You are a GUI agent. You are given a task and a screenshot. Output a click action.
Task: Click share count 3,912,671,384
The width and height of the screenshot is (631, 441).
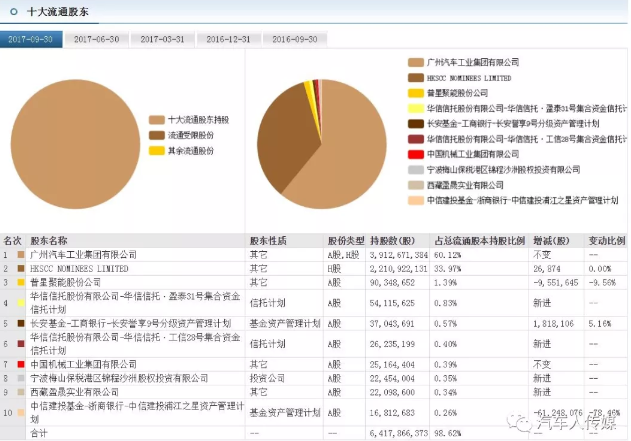click(x=398, y=255)
